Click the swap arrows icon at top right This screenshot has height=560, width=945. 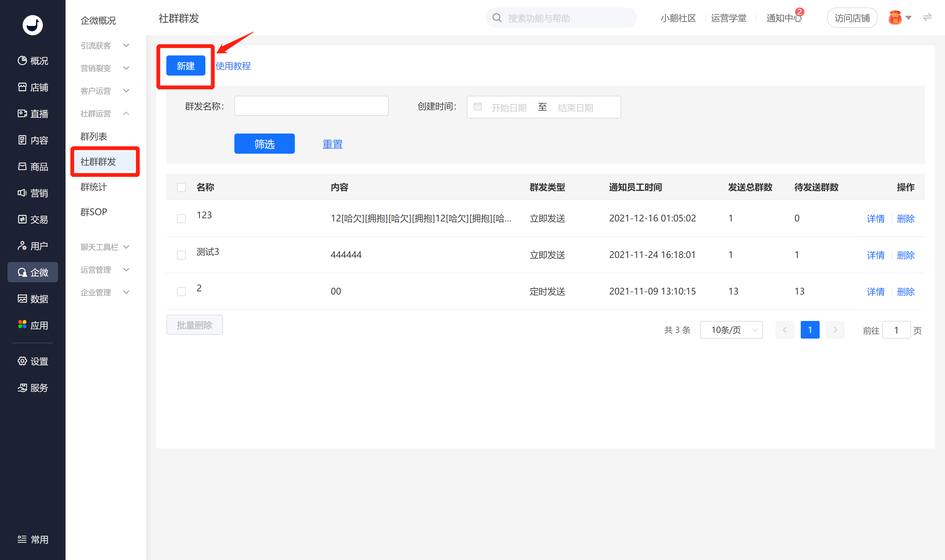927,17
